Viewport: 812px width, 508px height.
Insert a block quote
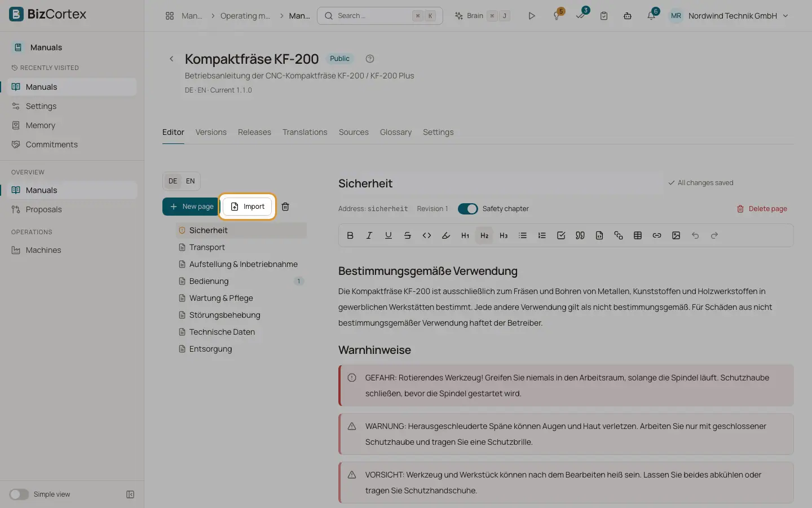[x=580, y=235]
